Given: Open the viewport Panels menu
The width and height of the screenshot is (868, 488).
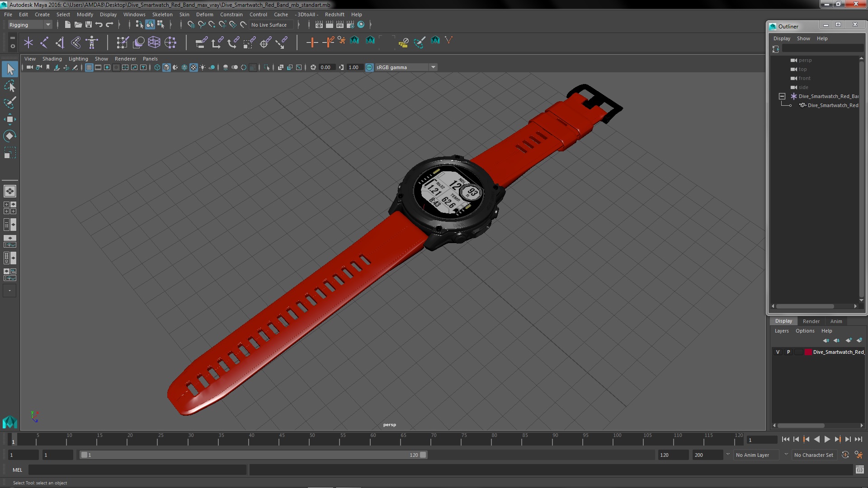Looking at the screenshot, I should (x=150, y=59).
